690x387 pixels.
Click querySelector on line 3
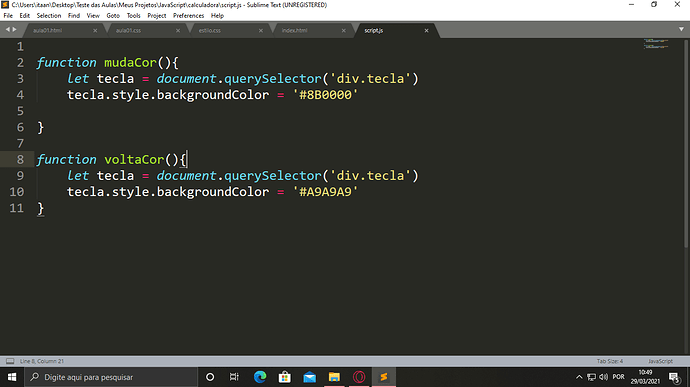tap(273, 79)
